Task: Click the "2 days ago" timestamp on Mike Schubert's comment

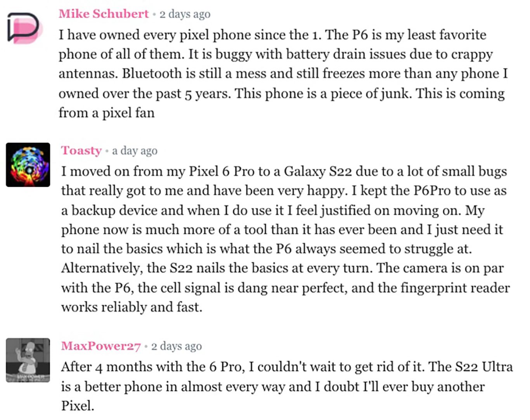Action: [185, 14]
